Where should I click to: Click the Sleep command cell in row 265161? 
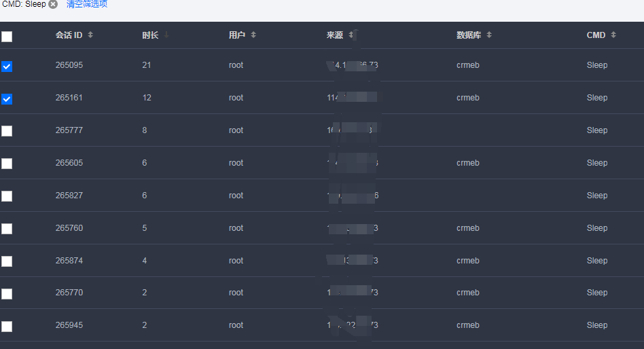coord(597,98)
